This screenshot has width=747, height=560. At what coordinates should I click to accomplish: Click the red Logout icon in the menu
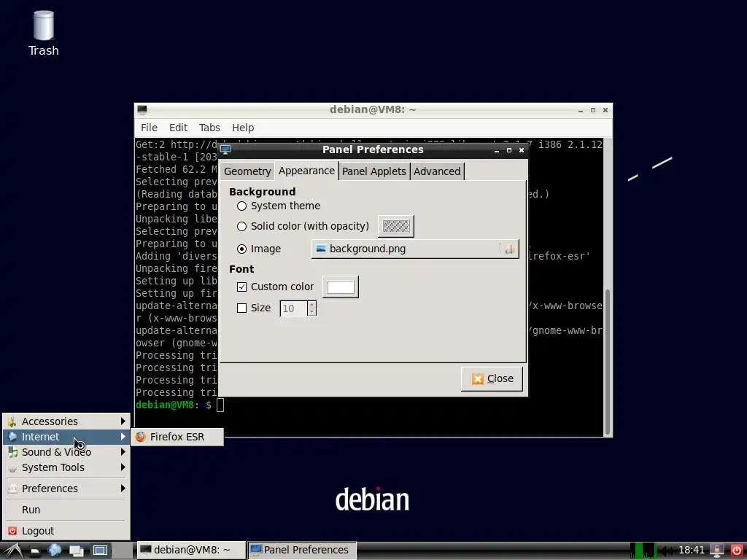coord(12,531)
